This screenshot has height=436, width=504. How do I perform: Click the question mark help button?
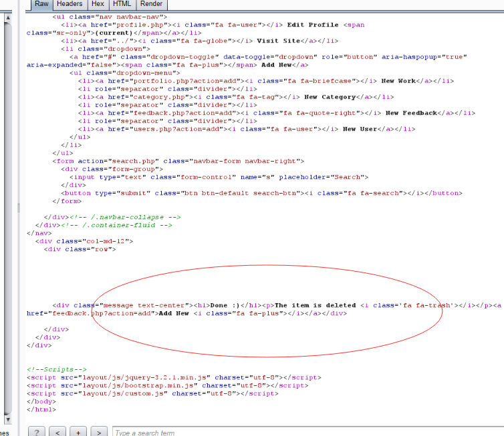coord(37,432)
